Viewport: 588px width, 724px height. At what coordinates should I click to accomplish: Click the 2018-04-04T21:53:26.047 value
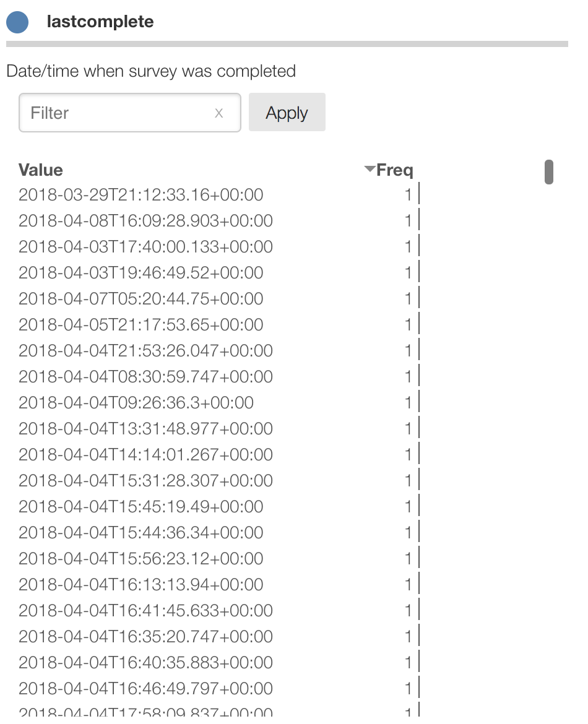[145, 351]
